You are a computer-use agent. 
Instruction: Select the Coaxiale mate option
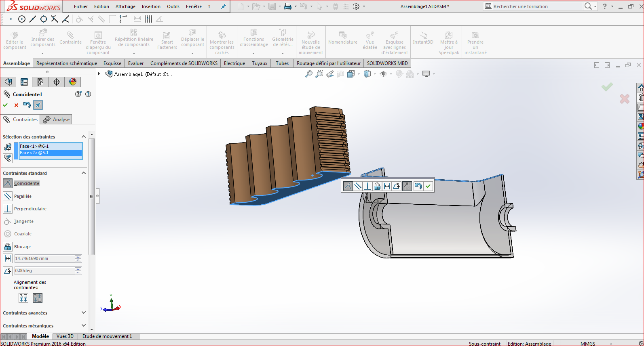point(23,234)
